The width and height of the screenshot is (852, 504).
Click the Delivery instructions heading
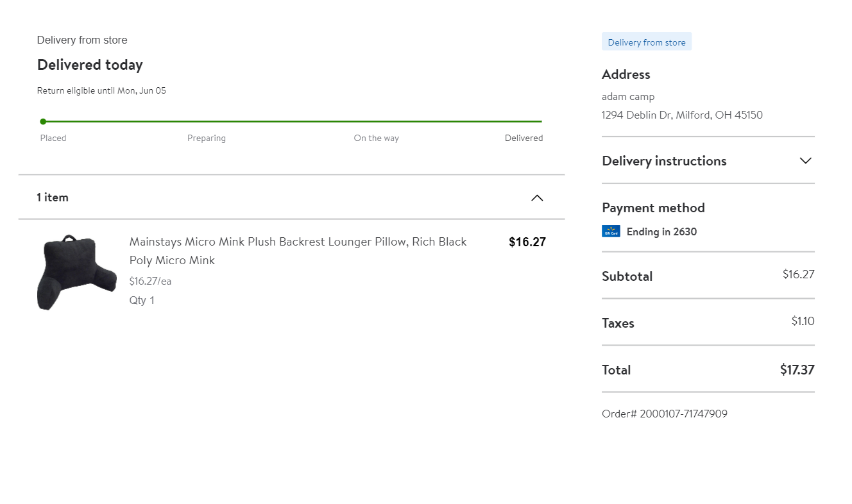coord(664,161)
